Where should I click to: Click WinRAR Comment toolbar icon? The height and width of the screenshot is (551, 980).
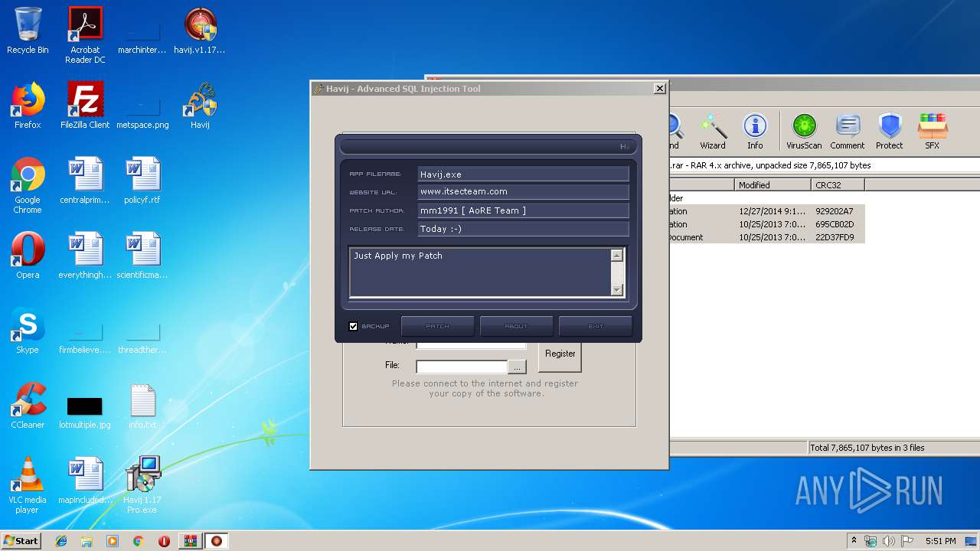848,132
